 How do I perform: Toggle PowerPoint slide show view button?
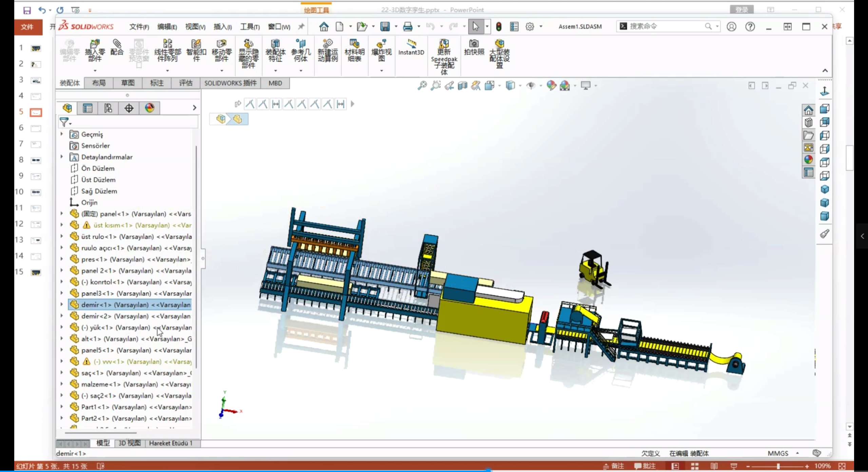click(x=734, y=466)
